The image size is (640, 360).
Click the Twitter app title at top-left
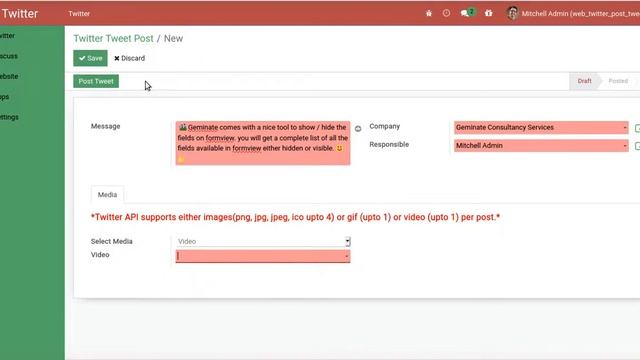(x=20, y=13)
